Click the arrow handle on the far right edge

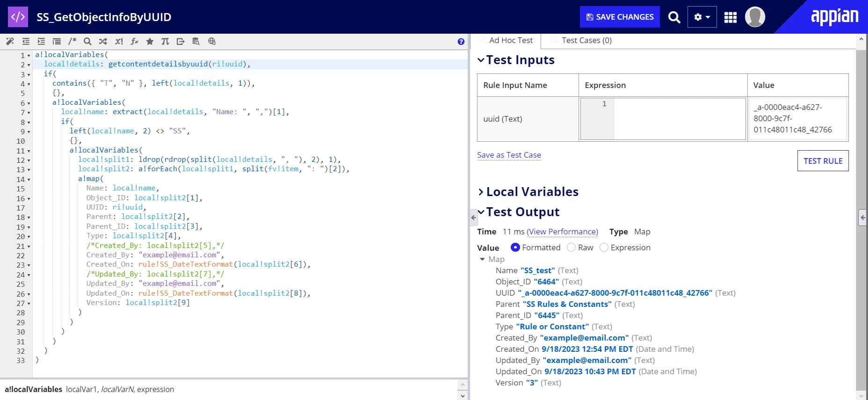pos(863,218)
